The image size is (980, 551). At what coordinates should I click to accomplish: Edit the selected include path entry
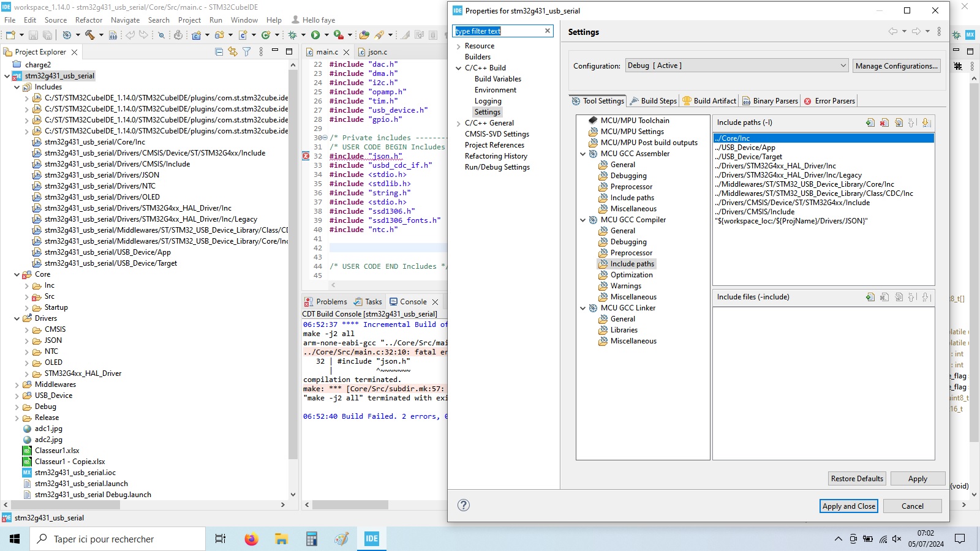[x=899, y=122]
